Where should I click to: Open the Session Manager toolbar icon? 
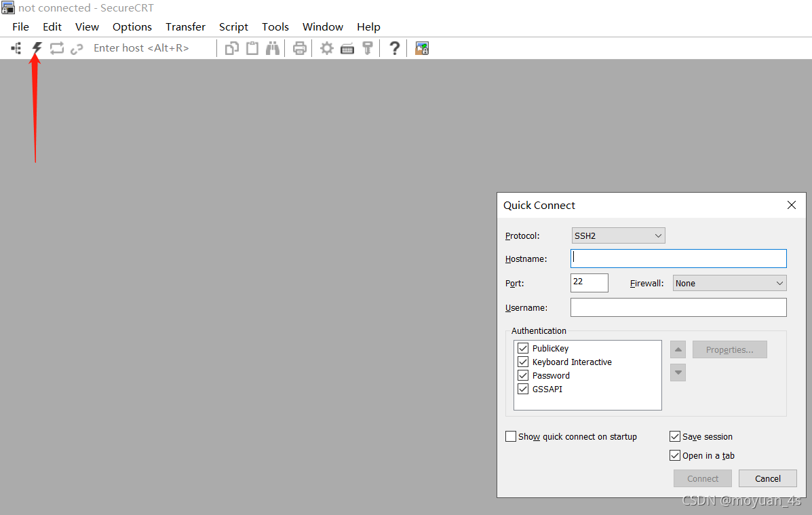(x=16, y=48)
